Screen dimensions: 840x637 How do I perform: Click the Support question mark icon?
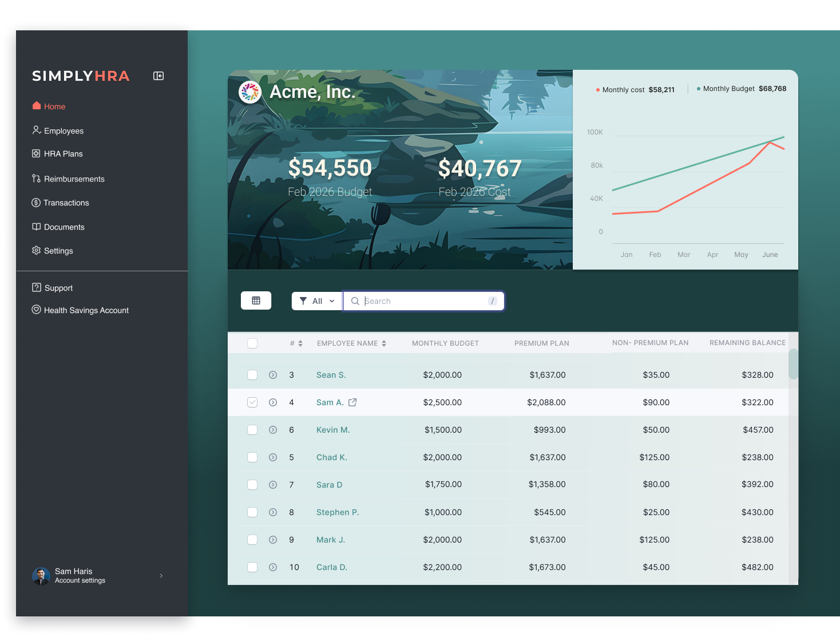point(37,287)
